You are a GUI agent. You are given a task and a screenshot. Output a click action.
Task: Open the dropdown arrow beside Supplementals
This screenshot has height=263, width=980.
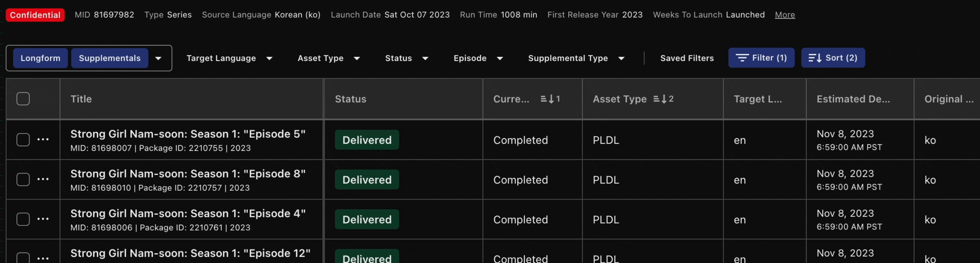158,58
